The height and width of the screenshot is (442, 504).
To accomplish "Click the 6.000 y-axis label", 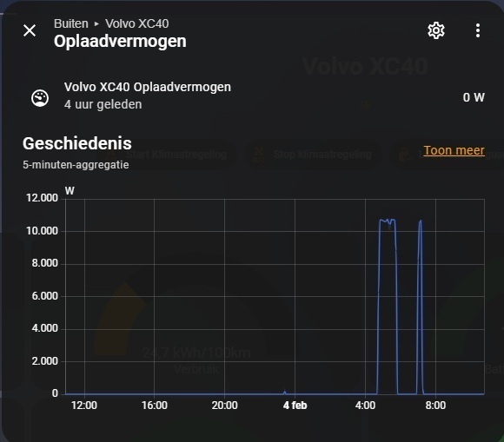I will [x=44, y=296].
